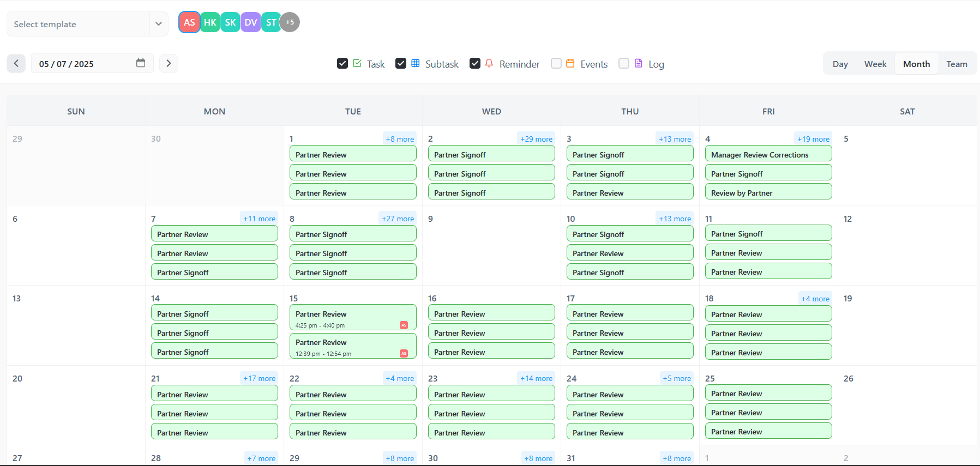Select the HK user avatar
Image resolution: width=980 pixels, height=466 pixels.
pos(210,22)
